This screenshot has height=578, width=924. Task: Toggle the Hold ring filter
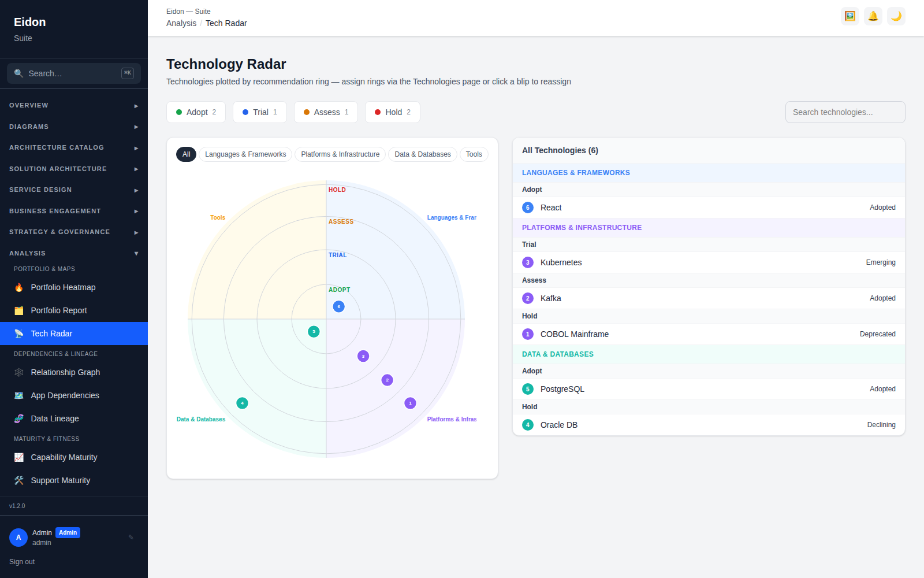pyautogui.click(x=393, y=112)
